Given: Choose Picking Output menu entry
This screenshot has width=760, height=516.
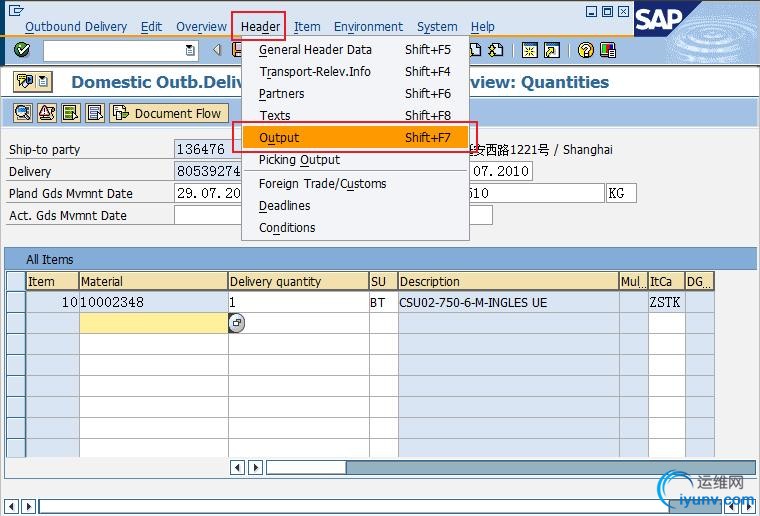Looking at the screenshot, I should (355, 159).
